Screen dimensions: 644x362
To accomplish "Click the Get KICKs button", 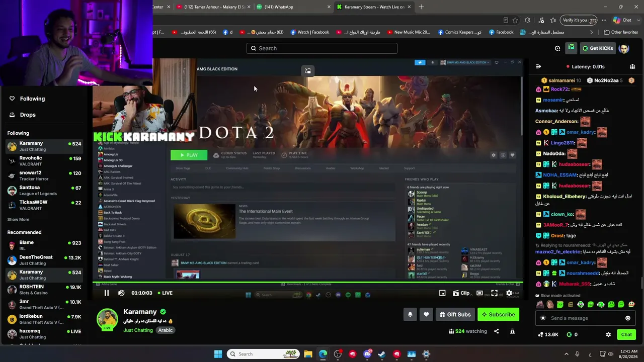I will [598, 48].
